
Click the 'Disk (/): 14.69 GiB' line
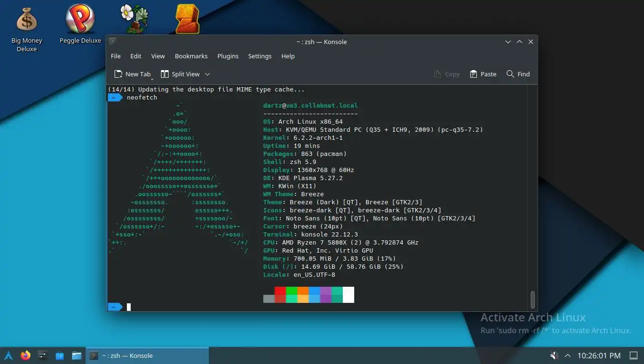tap(333, 266)
